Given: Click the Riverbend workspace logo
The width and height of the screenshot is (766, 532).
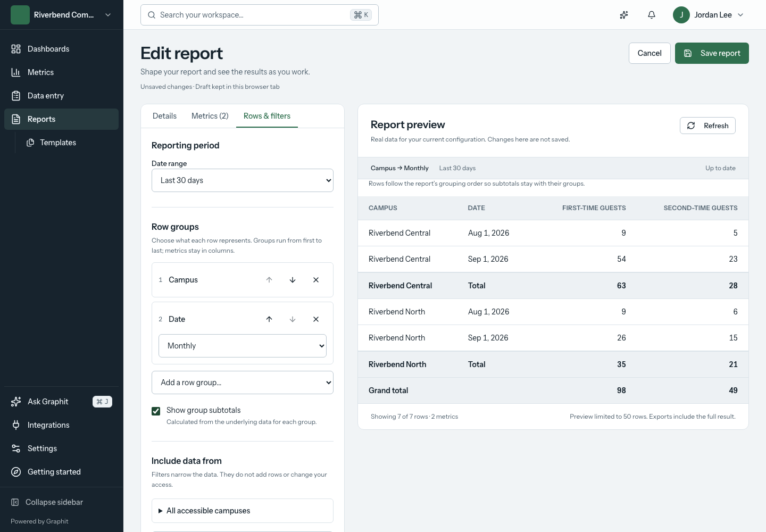Looking at the screenshot, I should click(x=20, y=15).
